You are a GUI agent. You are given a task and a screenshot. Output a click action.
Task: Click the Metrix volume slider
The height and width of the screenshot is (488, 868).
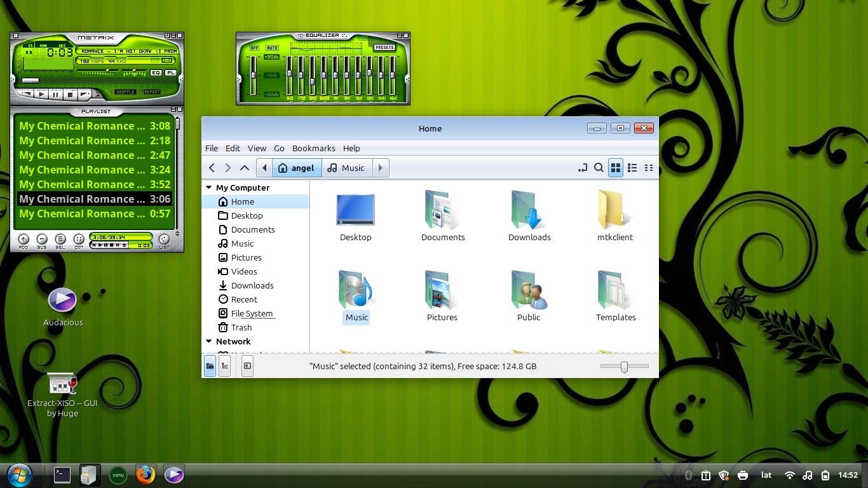tap(99, 72)
